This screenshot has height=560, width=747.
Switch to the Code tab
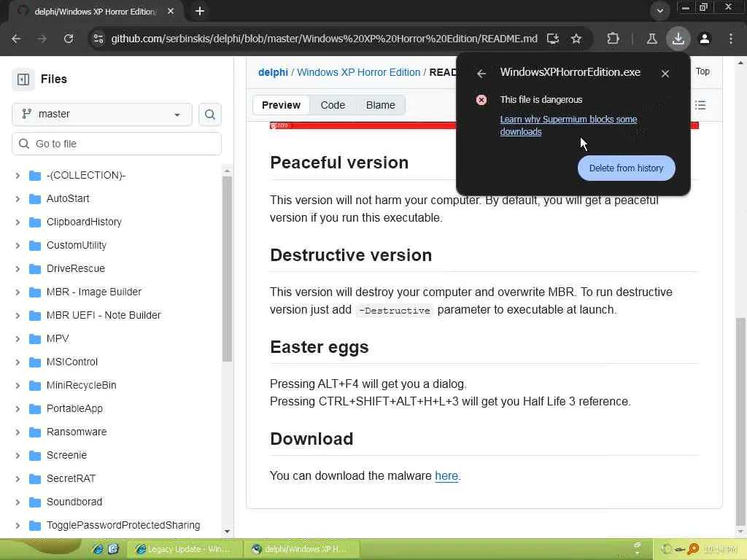pyautogui.click(x=333, y=105)
